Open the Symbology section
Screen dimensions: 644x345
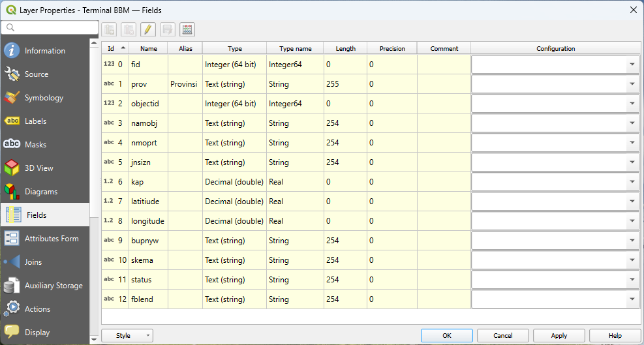(44, 98)
